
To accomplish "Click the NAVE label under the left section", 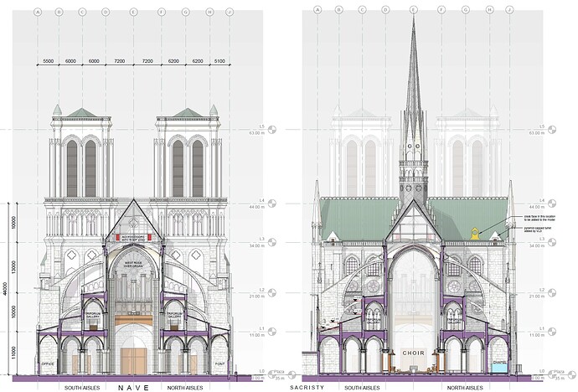I will point(133,388).
